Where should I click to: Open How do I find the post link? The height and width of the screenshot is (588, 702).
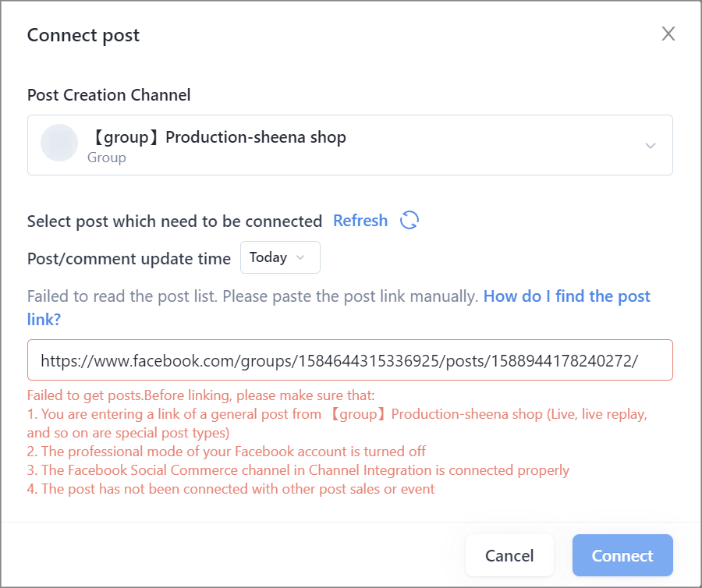(x=339, y=307)
